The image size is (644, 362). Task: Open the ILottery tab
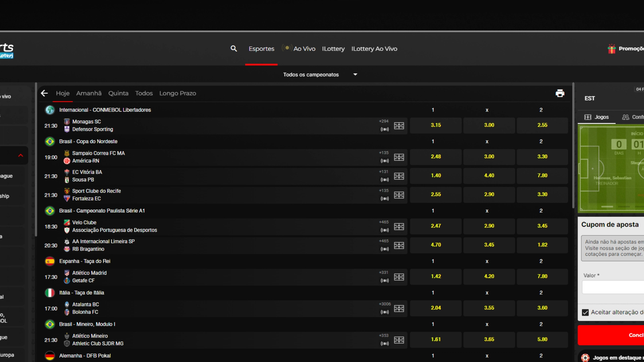pyautogui.click(x=333, y=49)
